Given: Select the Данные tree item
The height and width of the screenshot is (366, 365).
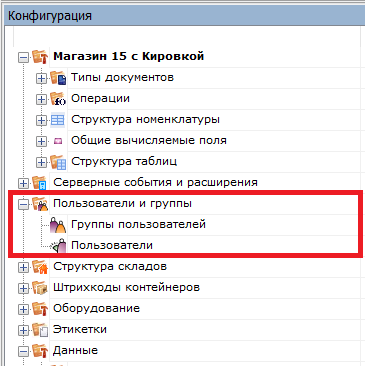Looking at the screenshot, I should coord(75,350).
